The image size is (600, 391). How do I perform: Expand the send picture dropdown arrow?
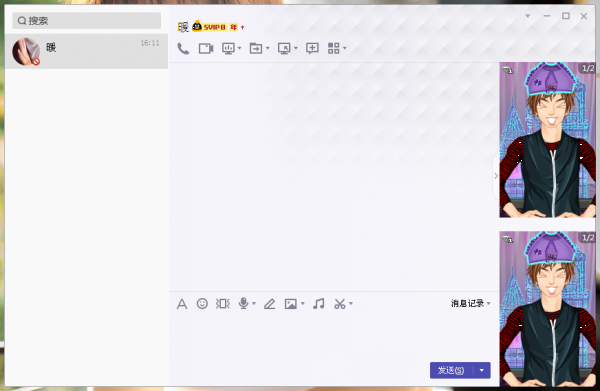303,304
